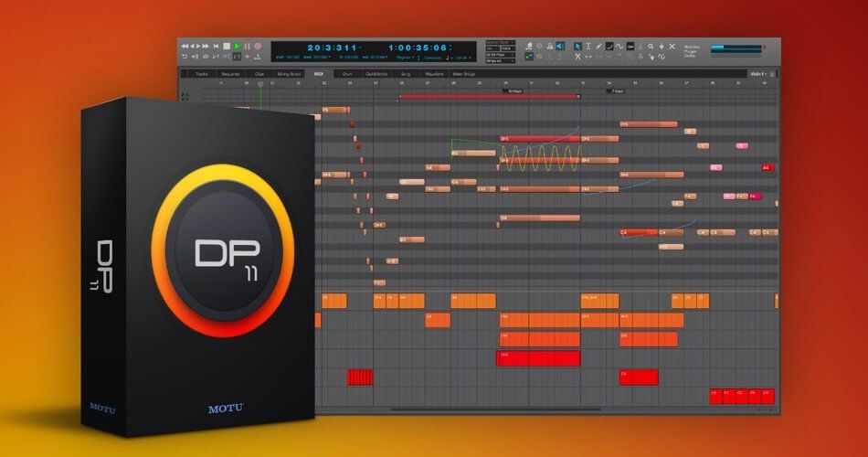Arm recording with the Record button
This screenshot has width=868, height=457.
click(258, 47)
